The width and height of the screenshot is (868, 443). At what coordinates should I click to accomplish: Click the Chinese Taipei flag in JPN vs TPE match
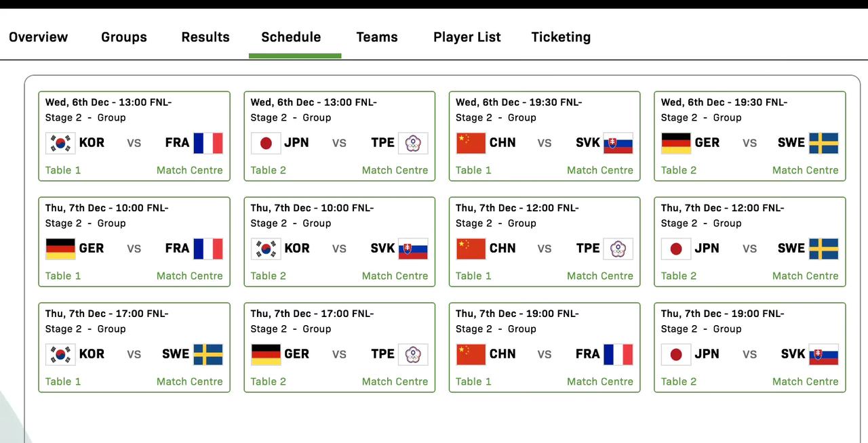(x=413, y=143)
